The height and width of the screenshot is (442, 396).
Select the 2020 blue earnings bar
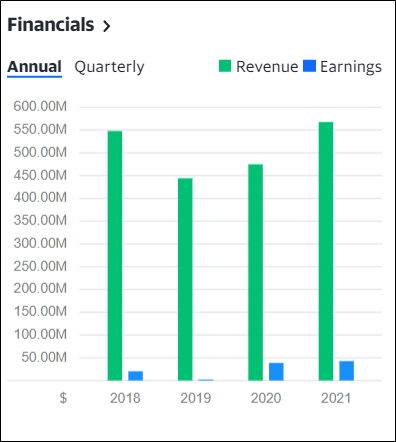tap(276, 372)
